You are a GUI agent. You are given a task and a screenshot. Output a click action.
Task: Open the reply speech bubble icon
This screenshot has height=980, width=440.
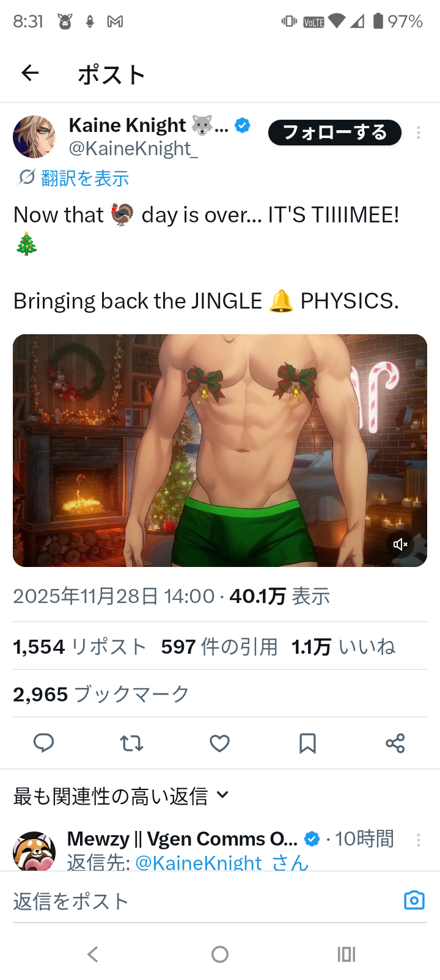43,743
